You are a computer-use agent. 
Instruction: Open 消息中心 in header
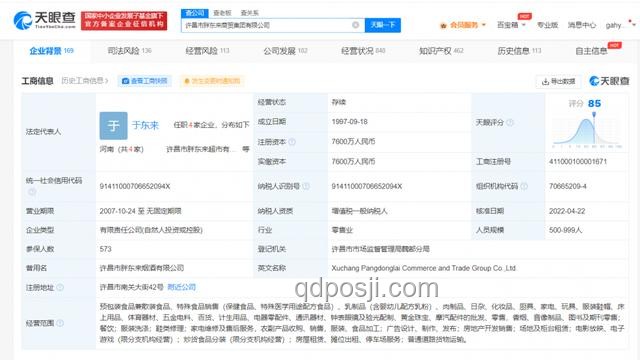(x=582, y=25)
